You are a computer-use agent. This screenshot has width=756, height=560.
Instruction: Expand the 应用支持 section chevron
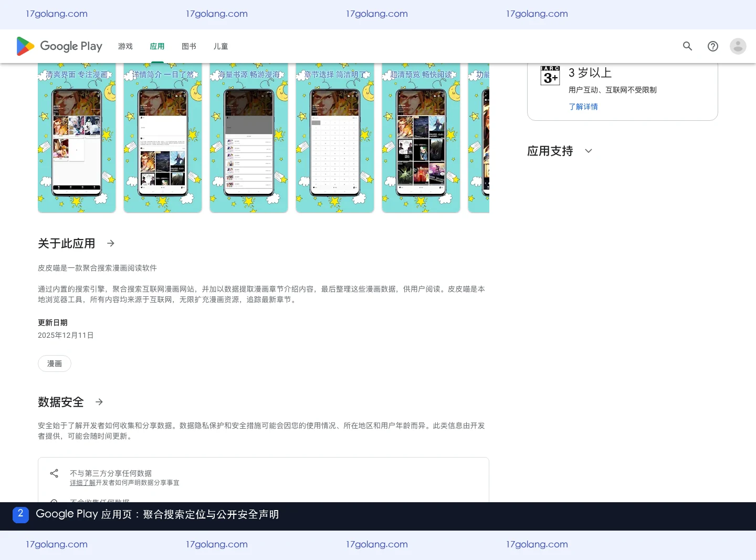(589, 151)
